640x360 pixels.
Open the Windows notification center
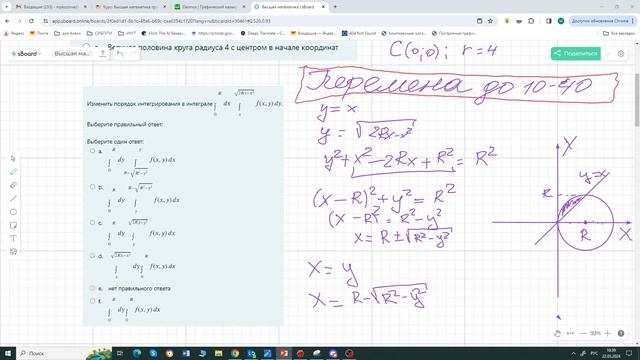click(629, 353)
